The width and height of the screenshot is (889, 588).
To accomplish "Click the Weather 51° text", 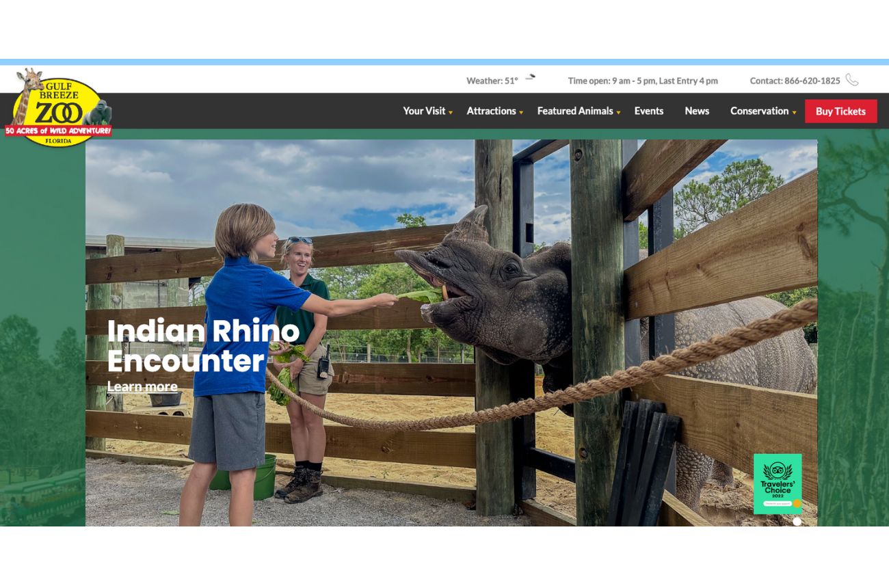I will tap(492, 81).
